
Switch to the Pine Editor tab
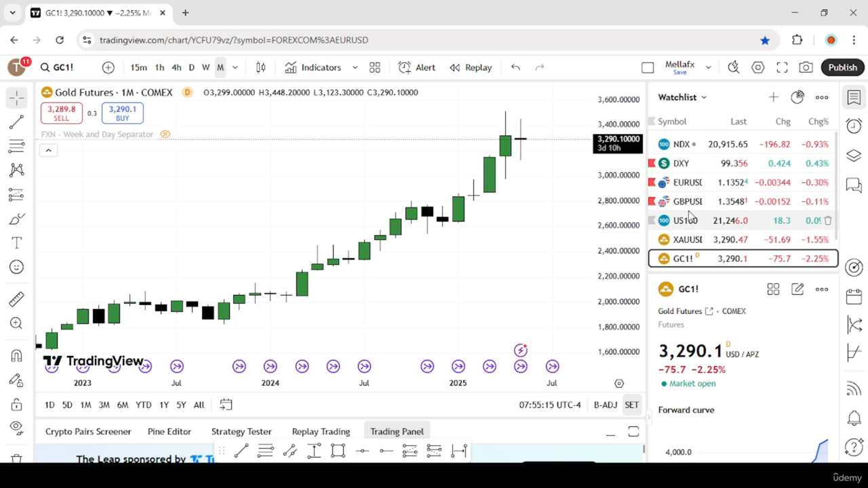click(169, 431)
